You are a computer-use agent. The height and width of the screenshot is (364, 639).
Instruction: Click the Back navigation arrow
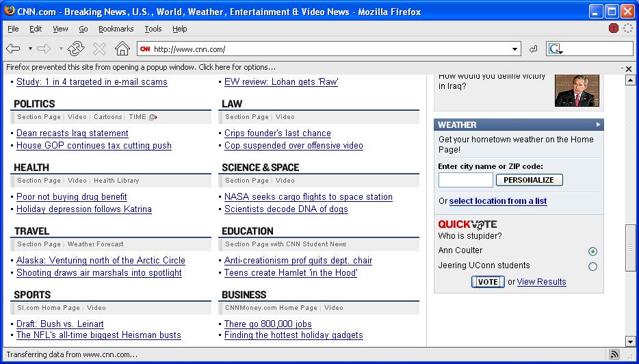(13, 49)
